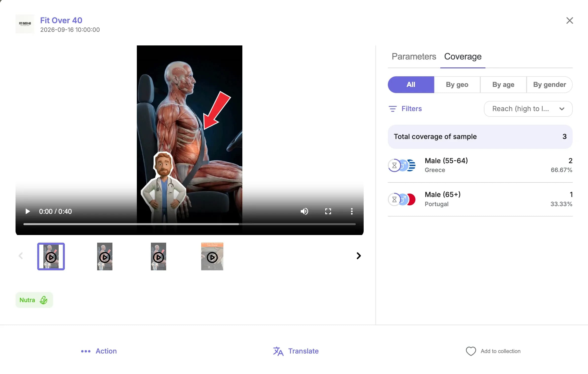Select the Male (55-64) row
Image resolution: width=588 pixels, height=374 pixels.
tap(480, 165)
